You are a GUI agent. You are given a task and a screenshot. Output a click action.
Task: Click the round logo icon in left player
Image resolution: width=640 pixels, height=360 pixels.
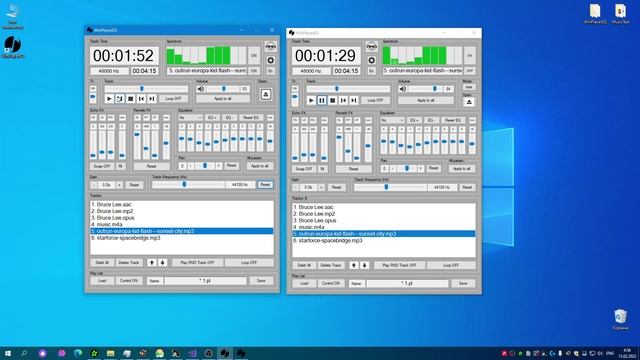(x=271, y=47)
